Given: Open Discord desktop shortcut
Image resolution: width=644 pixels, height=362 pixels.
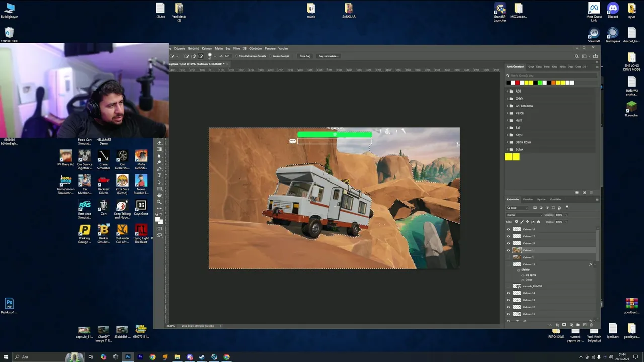Looking at the screenshot, I should coord(613,10).
